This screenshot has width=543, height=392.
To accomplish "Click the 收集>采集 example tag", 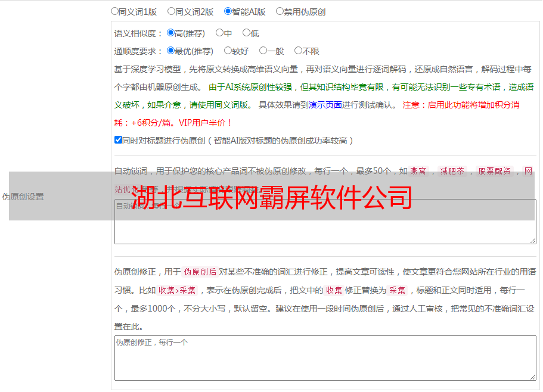I will [177, 290].
